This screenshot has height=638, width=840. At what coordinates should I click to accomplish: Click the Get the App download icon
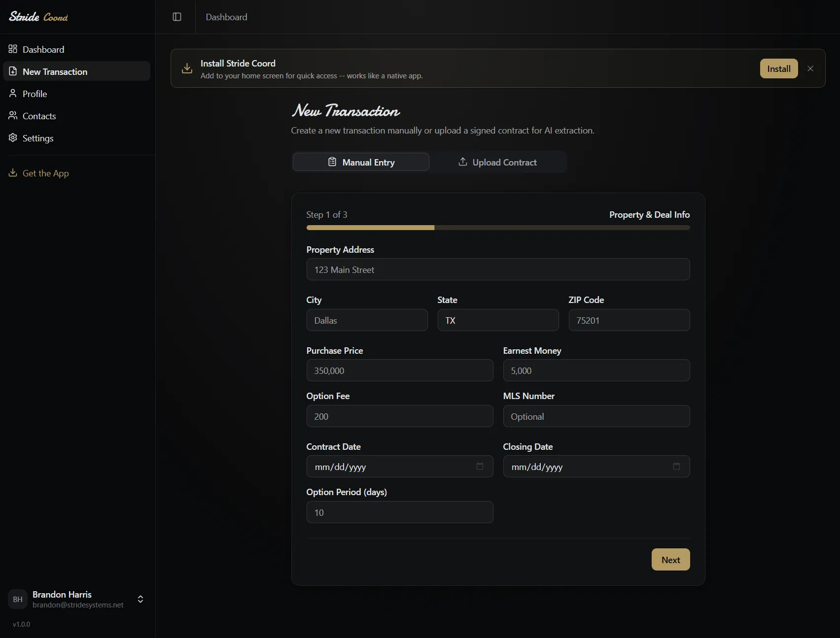[12, 173]
